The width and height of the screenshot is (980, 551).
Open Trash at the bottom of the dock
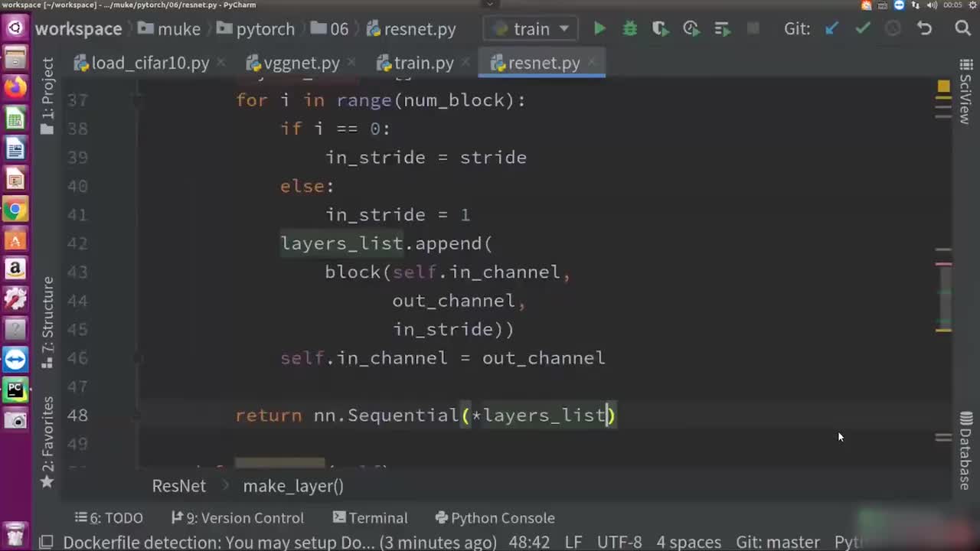[x=15, y=533]
